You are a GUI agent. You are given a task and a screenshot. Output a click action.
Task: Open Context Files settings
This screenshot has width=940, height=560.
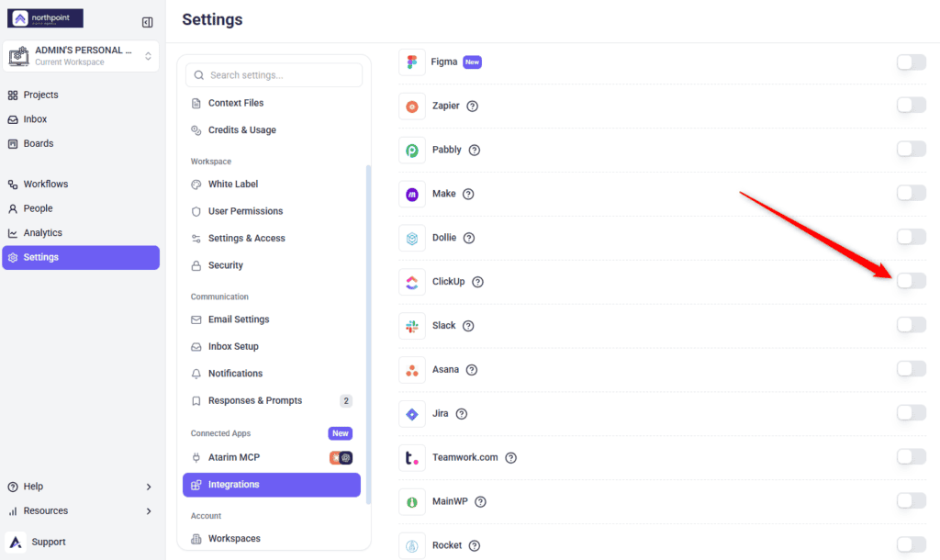[x=272, y=103]
